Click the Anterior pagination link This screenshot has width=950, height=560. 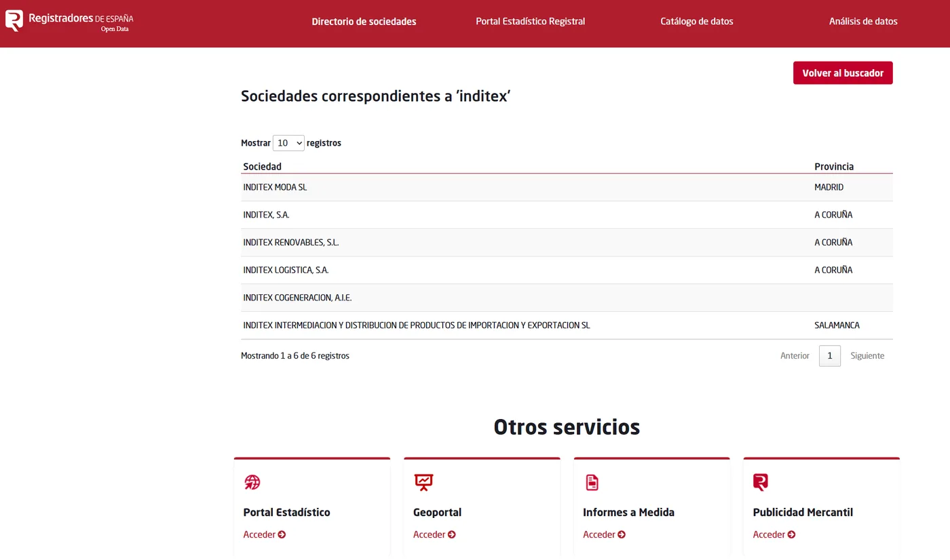pos(795,356)
